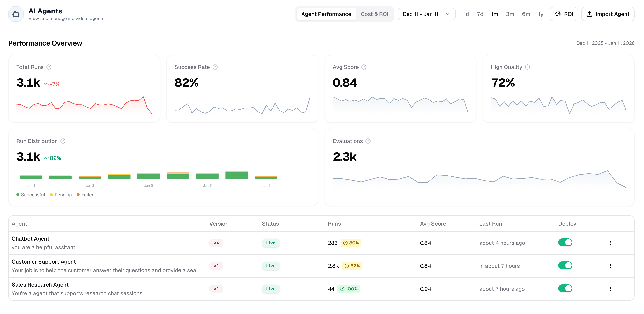Click the Successful legend color dot
Viewport: 644px width, 314px height.
(18, 195)
